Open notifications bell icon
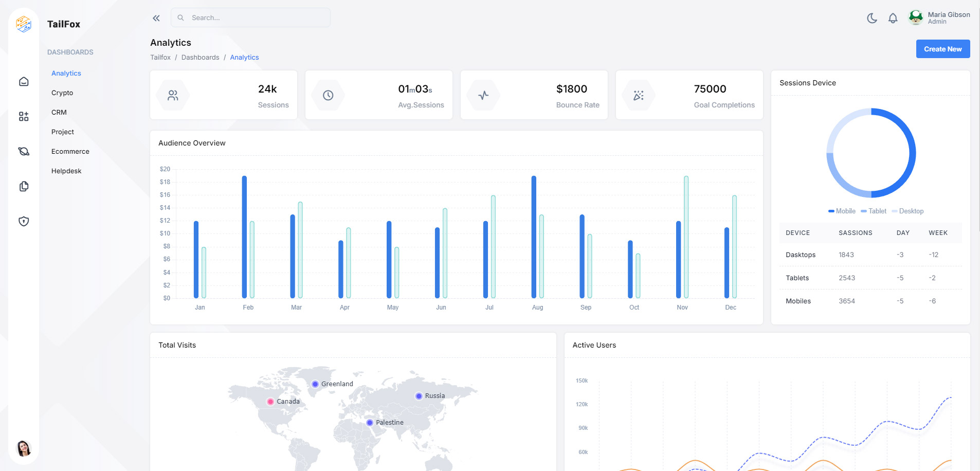The height and width of the screenshot is (471, 980). tap(893, 18)
